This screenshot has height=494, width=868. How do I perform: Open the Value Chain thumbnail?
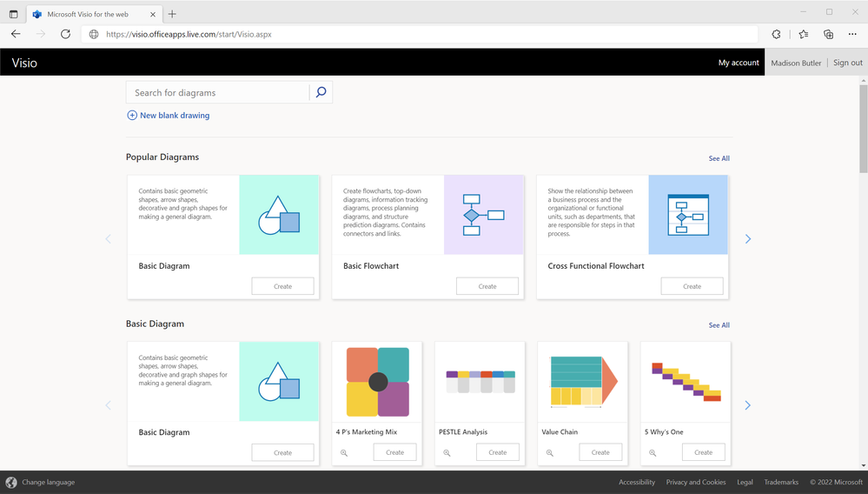(583, 382)
